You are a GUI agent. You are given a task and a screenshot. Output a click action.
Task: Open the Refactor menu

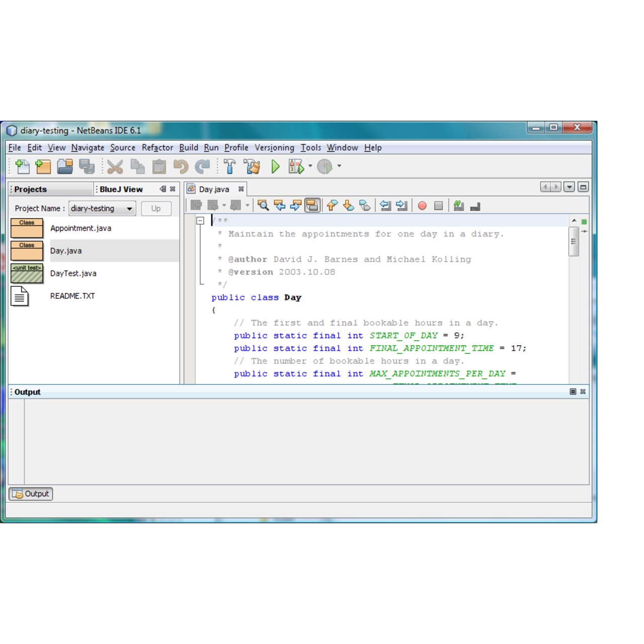(157, 147)
